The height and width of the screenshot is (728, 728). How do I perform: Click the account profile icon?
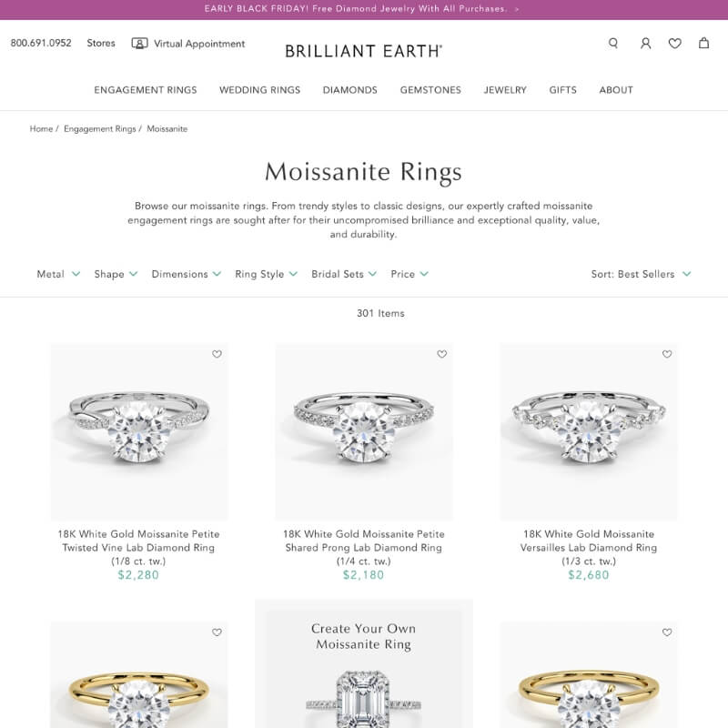(644, 43)
